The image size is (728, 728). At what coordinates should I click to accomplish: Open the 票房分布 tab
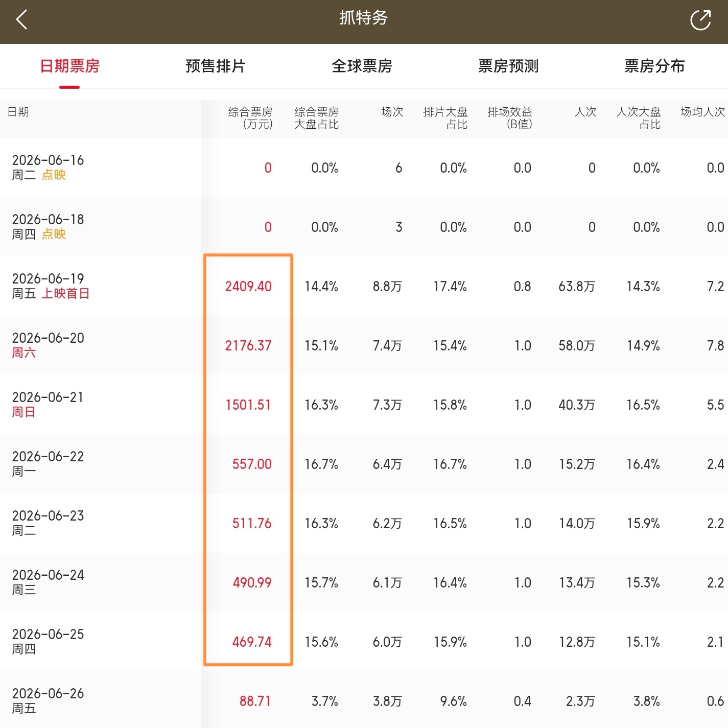[654, 66]
